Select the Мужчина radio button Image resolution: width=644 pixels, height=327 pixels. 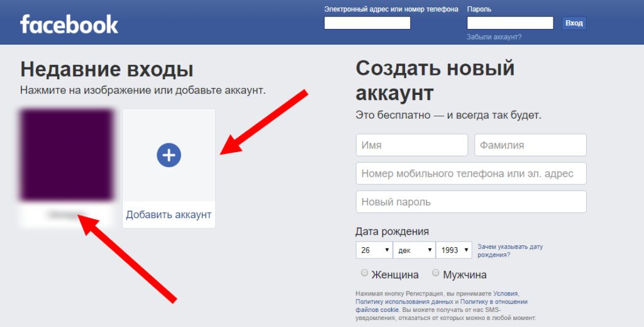(436, 273)
